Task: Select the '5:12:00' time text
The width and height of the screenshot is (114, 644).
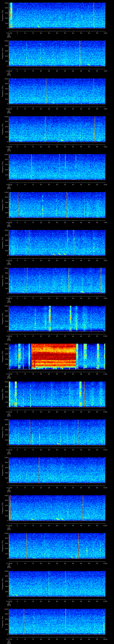Action: (x=9, y=450)
